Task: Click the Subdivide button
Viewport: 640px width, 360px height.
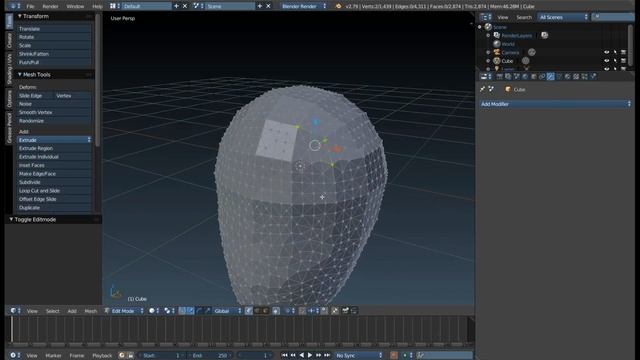Action: 54,182
